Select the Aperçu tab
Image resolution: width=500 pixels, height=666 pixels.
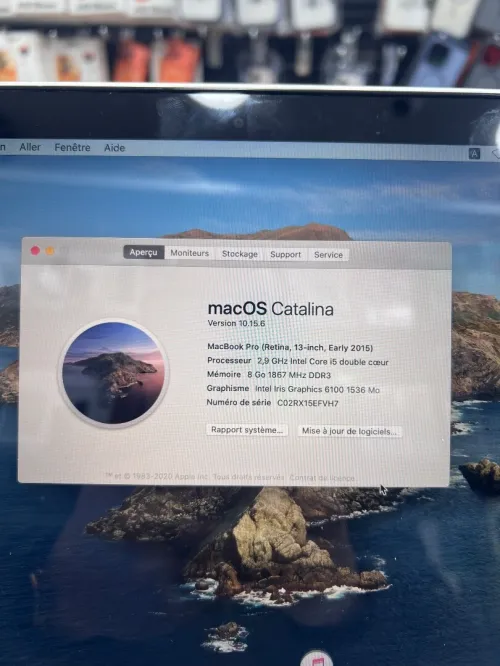coord(144,252)
